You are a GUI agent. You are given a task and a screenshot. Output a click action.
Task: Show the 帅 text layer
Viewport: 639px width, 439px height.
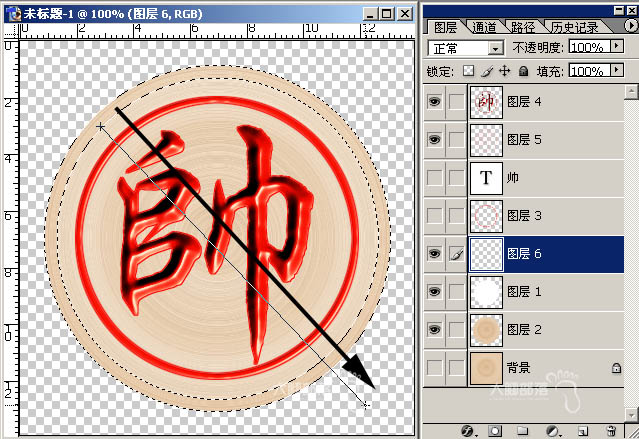(x=434, y=178)
